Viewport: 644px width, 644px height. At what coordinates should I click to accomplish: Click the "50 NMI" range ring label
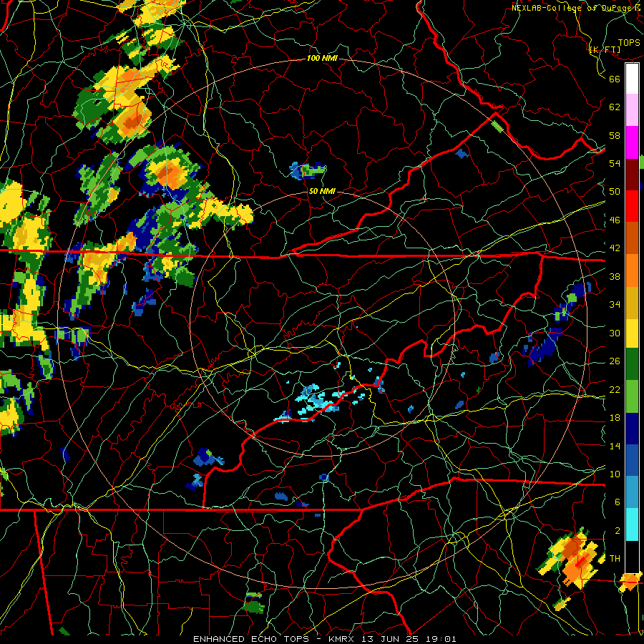pyautogui.click(x=321, y=191)
